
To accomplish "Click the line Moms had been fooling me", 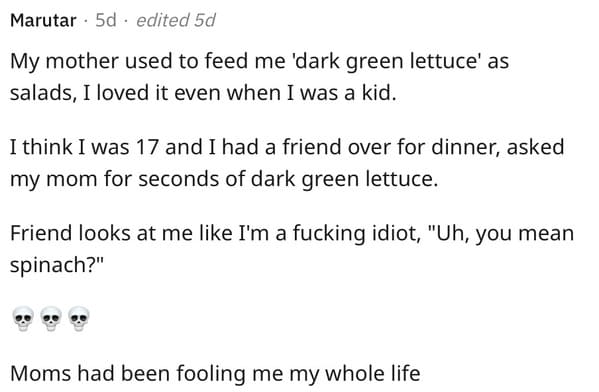I will coord(215,373).
